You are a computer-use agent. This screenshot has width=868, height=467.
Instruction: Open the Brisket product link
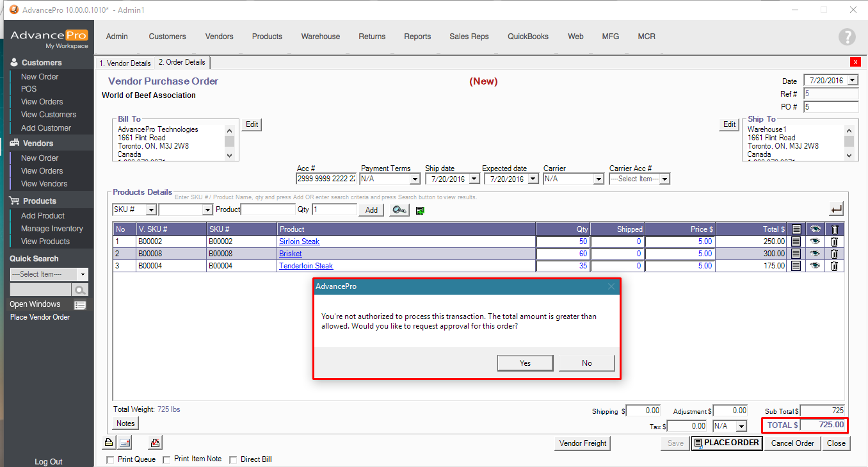tap(290, 254)
